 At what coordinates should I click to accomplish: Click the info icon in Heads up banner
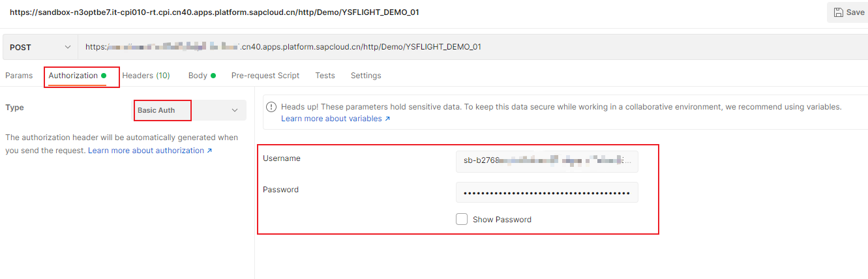pyautogui.click(x=270, y=107)
